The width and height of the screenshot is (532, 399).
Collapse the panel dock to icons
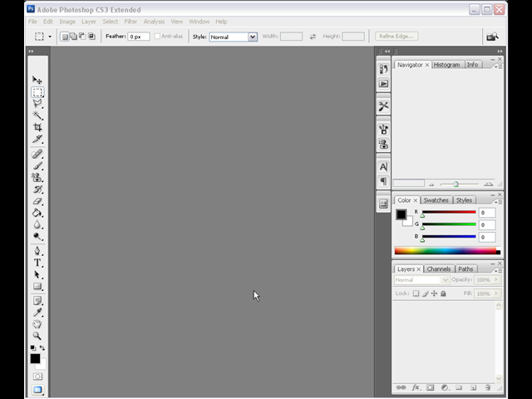tap(500, 52)
